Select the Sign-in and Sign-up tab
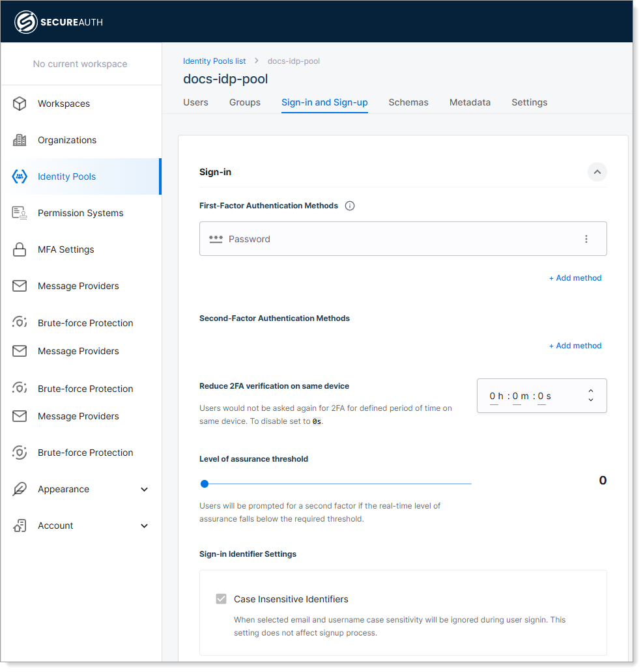This screenshot has height=672, width=643. (324, 102)
